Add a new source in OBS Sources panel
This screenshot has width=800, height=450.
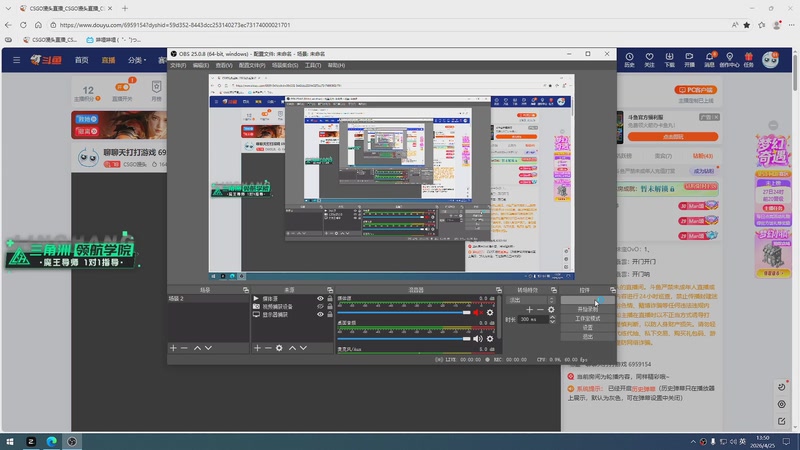(257, 348)
